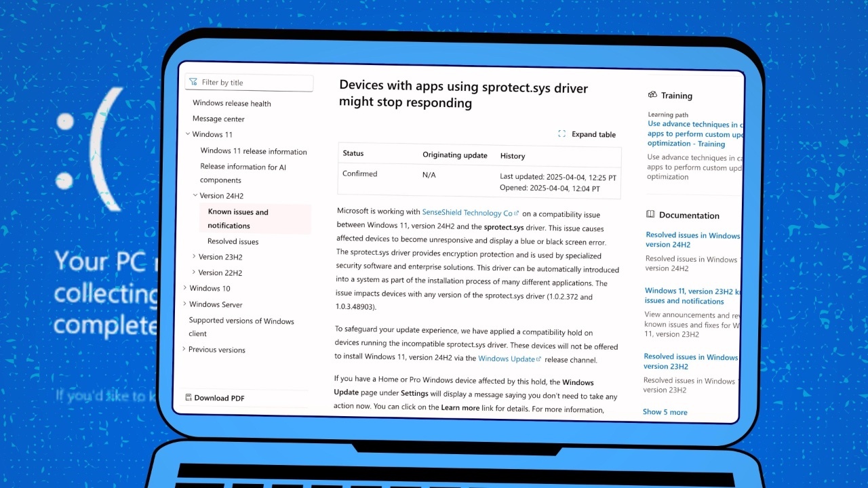Open the 'Use advance techniques' training link
Viewport: 868px width, 488px height.
point(694,134)
